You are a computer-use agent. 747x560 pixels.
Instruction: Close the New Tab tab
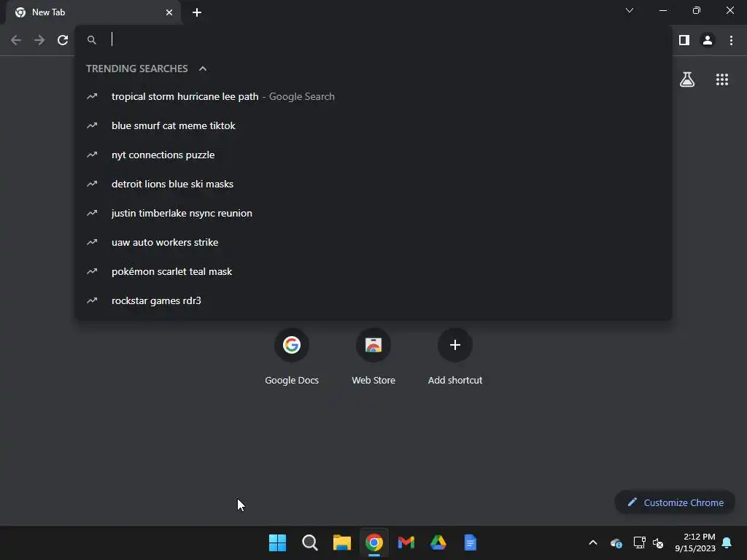point(169,12)
